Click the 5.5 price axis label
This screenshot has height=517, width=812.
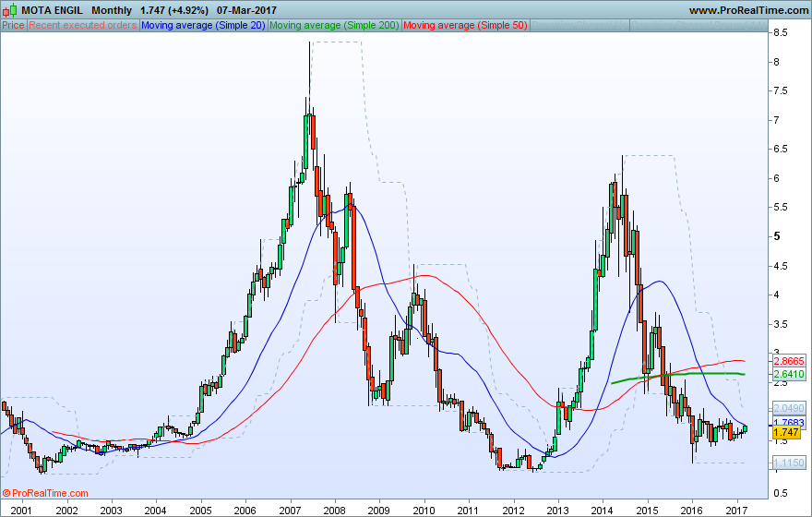coord(781,207)
